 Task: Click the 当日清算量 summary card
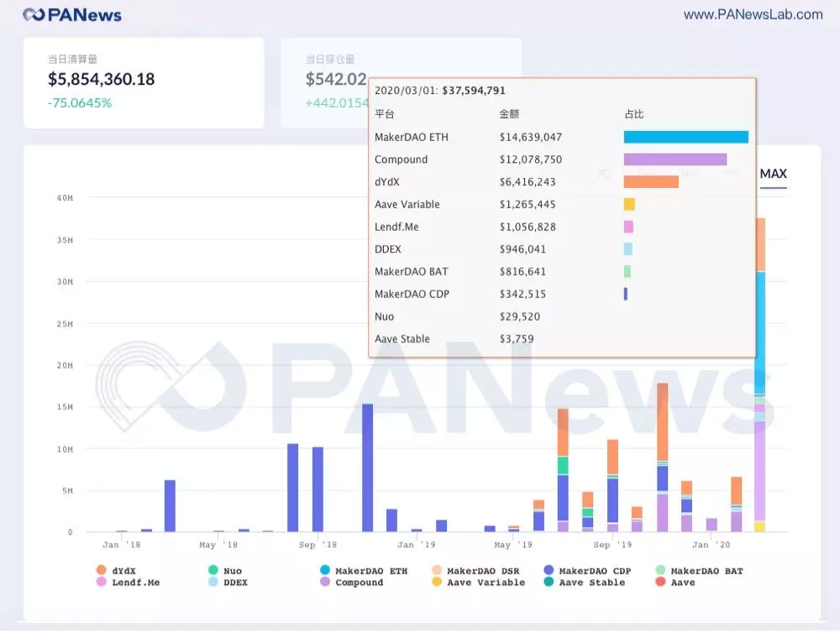144,82
